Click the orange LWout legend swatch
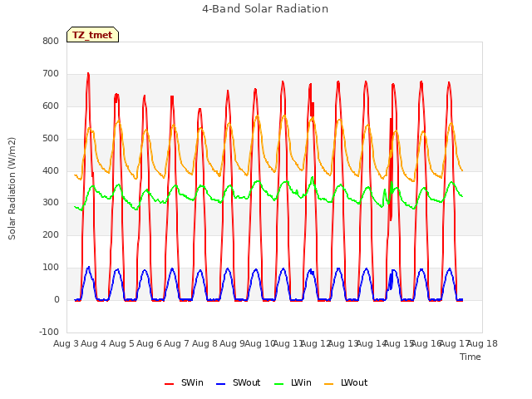This screenshot has width=532, height=399. (329, 384)
